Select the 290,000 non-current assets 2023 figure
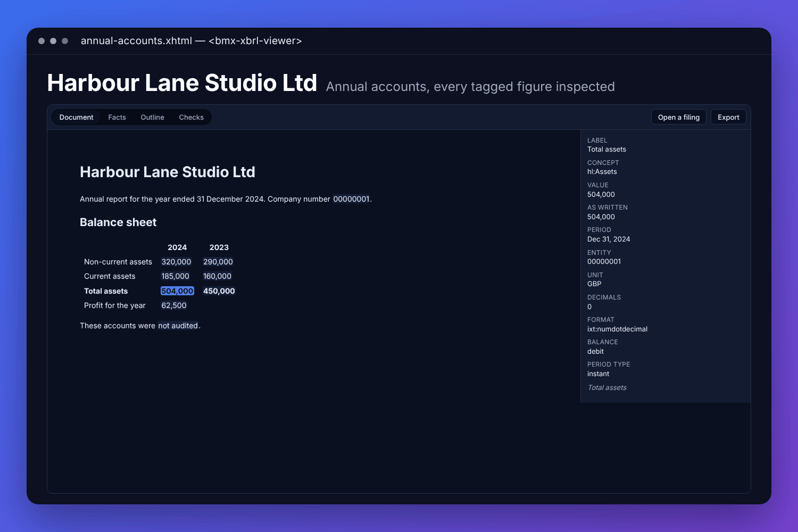The width and height of the screenshot is (798, 532). (218, 262)
